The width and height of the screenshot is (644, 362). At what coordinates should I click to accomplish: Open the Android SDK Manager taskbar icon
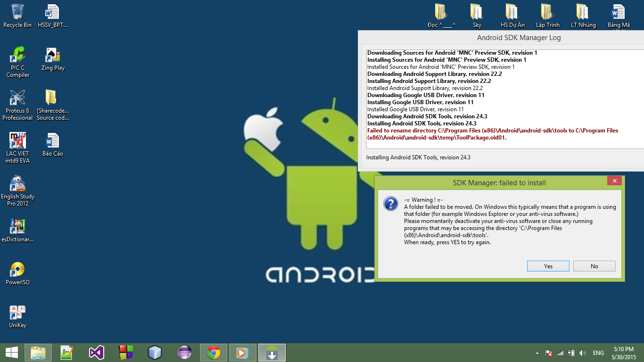click(272, 353)
